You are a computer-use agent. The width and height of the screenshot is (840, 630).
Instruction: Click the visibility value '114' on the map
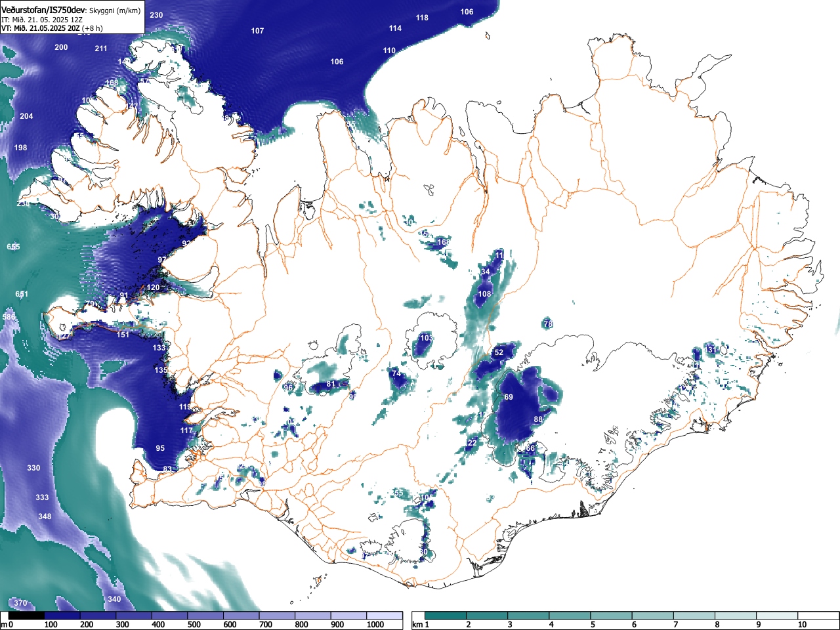pos(395,28)
